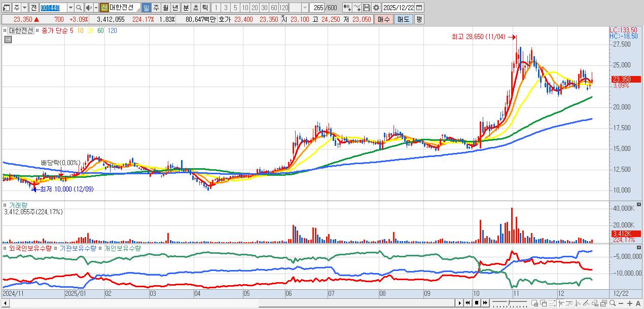The height and width of the screenshot is (309, 644).
Task: Click the 개인보유수량 legend label
Action: 122,249
